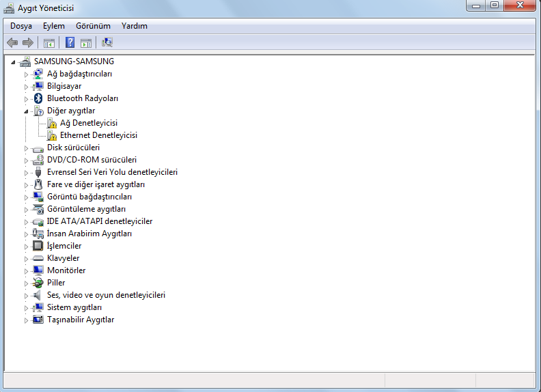This screenshot has height=392, width=541.
Task: Collapse the Diğer aygıtlar node
Action: click(x=26, y=111)
